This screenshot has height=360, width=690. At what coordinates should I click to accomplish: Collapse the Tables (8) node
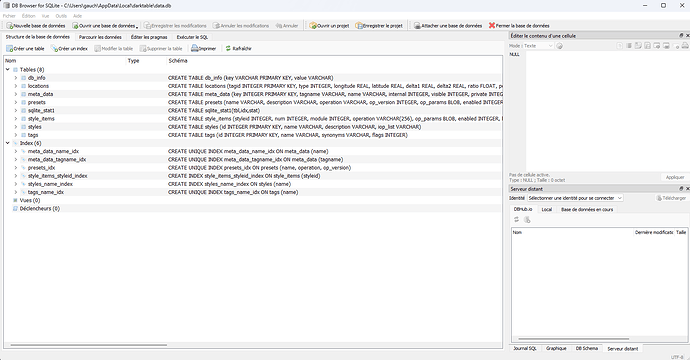7,70
